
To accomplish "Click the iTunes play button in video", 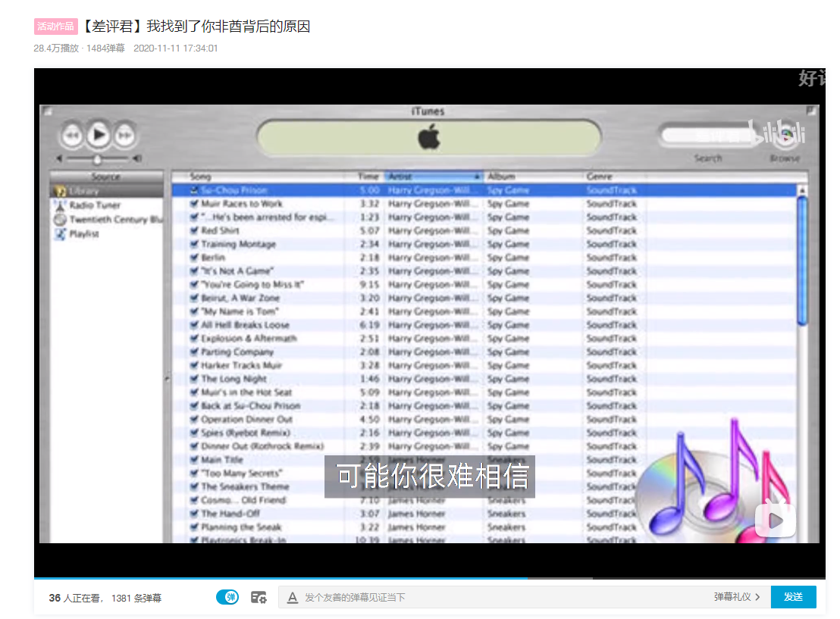I will (99, 134).
